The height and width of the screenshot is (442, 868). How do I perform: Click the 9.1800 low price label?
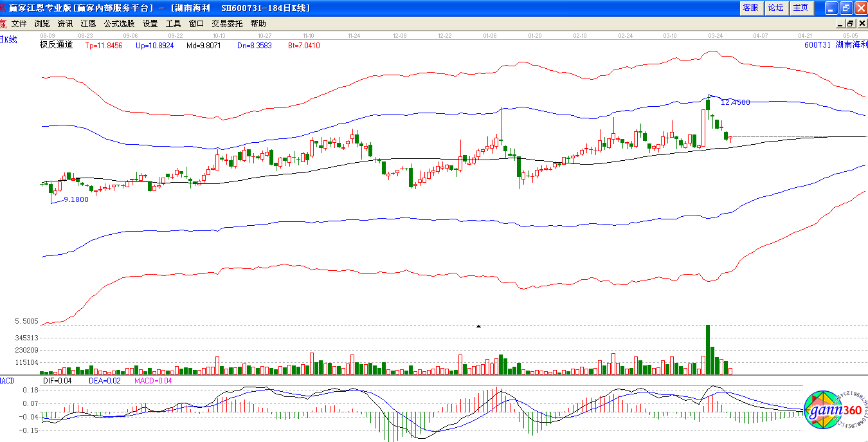coord(77,199)
